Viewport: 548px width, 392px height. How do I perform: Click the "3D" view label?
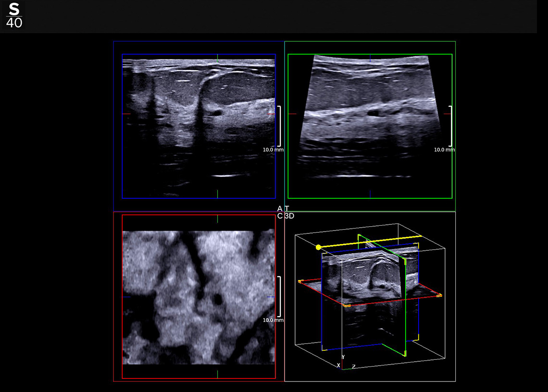coord(289,216)
